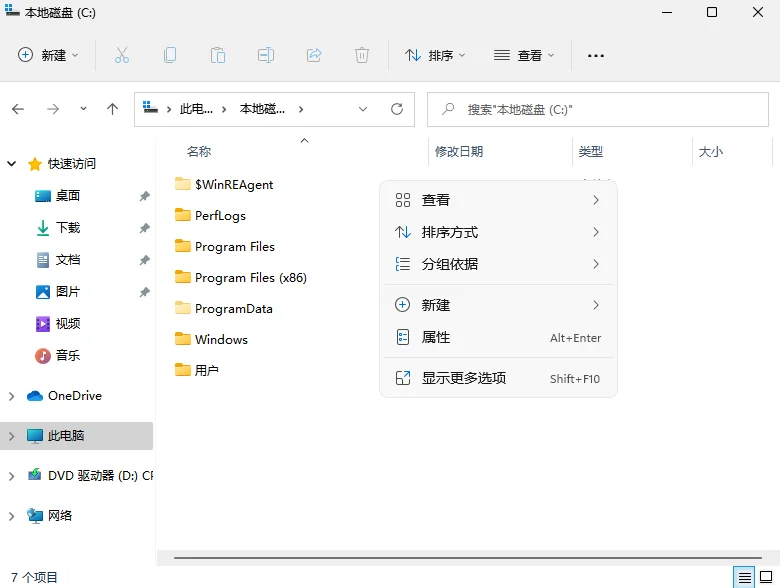
Task: Open the 排序 sort dropdown
Action: pyautogui.click(x=435, y=55)
